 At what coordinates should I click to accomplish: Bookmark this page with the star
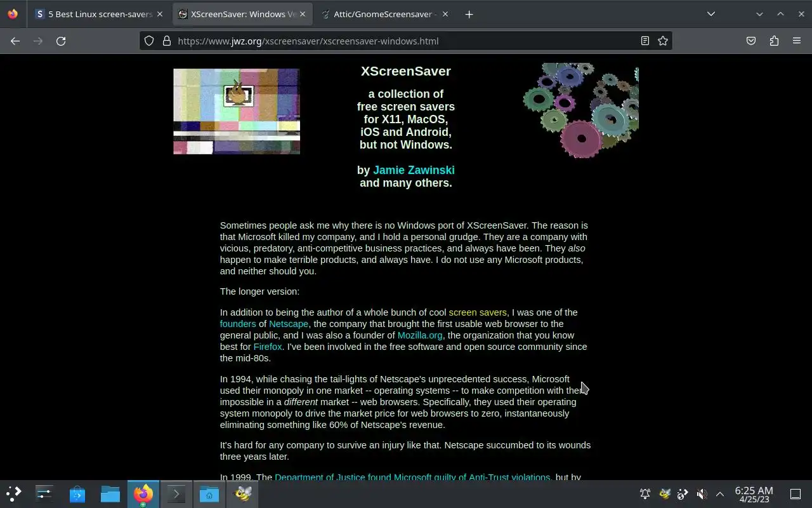663,41
